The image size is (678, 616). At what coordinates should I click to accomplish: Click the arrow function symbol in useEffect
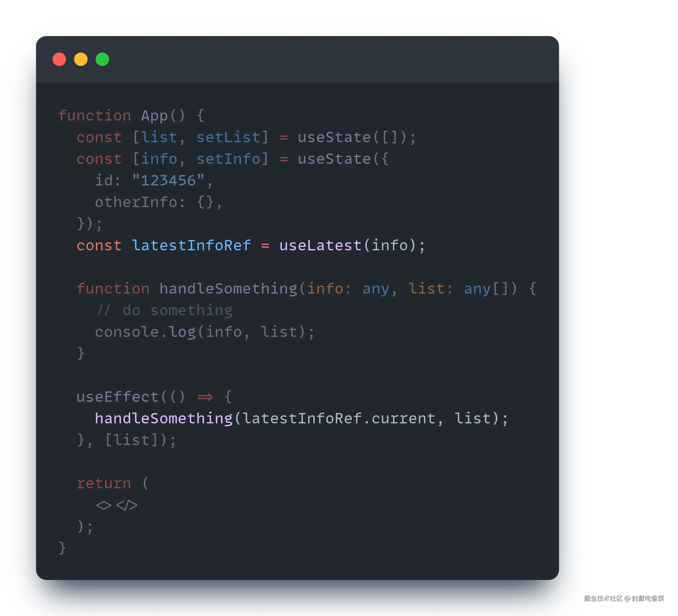pos(205,397)
